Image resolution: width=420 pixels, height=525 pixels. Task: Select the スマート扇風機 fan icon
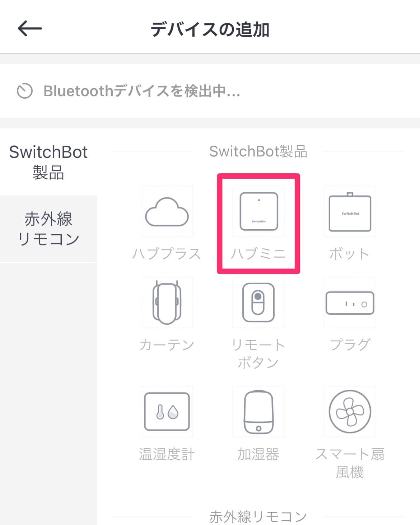pyautogui.click(x=350, y=412)
